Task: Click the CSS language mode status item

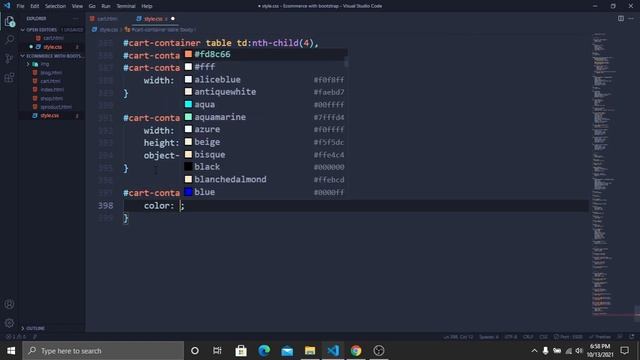Action: coord(543,337)
